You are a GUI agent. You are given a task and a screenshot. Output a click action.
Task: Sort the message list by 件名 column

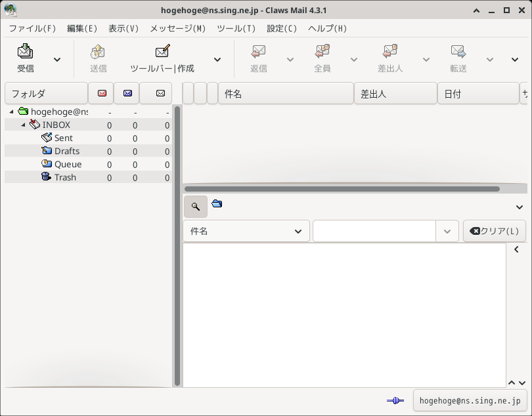click(x=286, y=94)
